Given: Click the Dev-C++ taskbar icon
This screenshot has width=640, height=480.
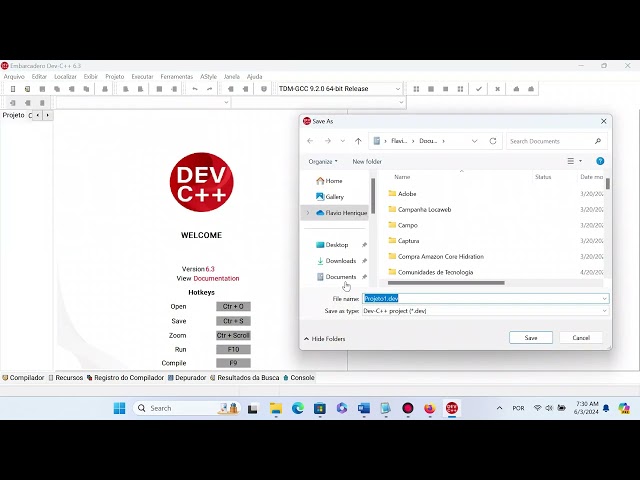Looking at the screenshot, I should (452, 408).
